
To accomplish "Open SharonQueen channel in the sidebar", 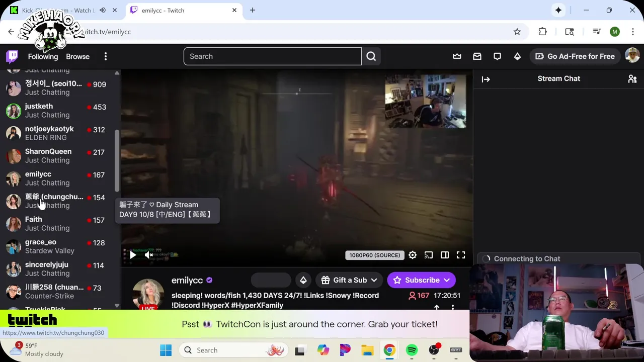I will pos(60,156).
